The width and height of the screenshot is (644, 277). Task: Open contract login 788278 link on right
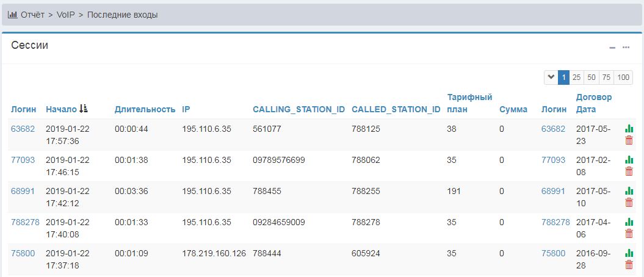click(555, 222)
